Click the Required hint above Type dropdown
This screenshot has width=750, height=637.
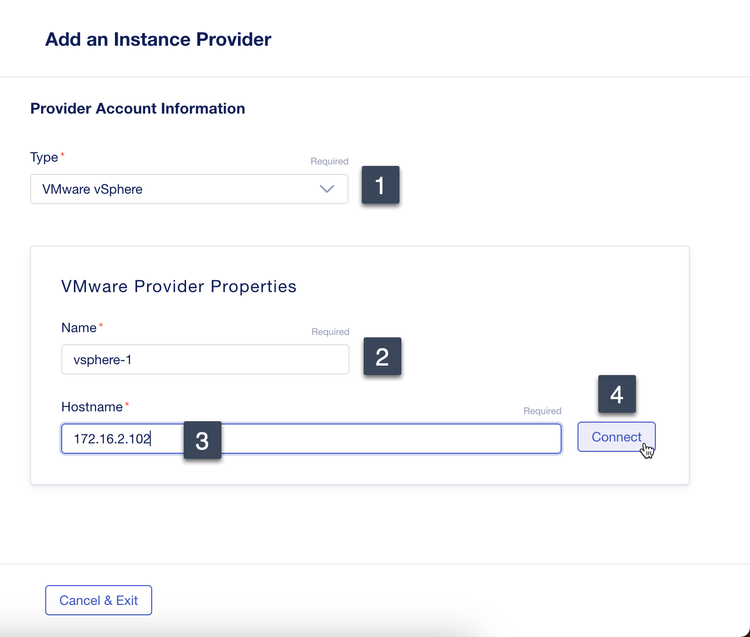coord(329,161)
